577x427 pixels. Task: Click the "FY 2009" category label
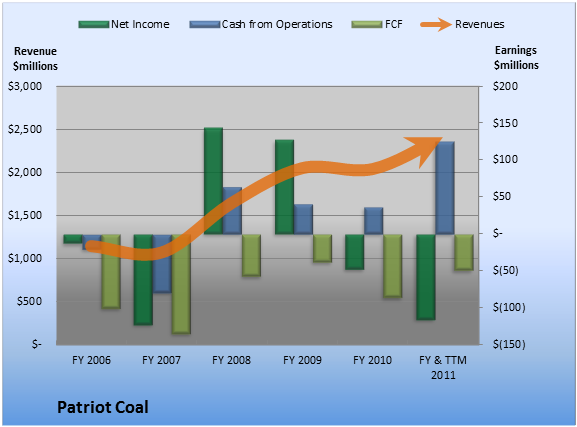(x=302, y=360)
